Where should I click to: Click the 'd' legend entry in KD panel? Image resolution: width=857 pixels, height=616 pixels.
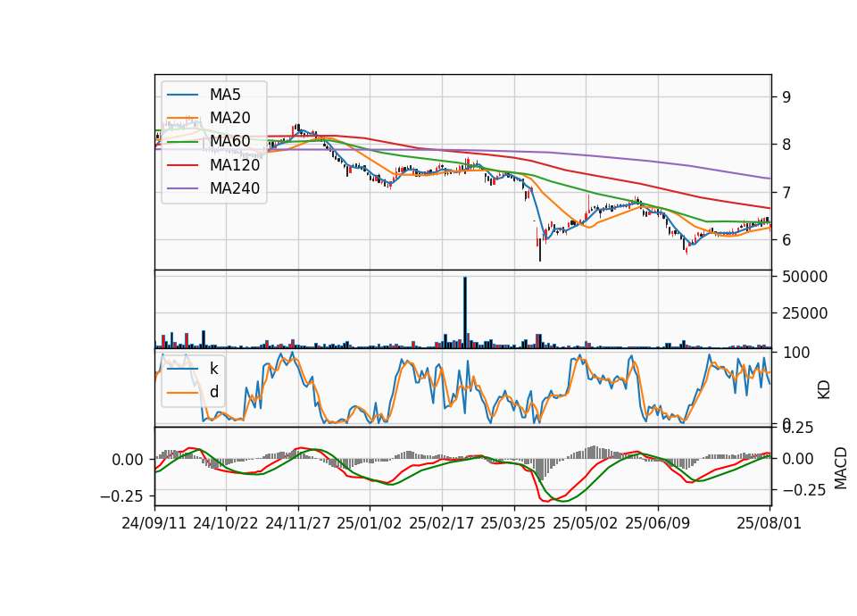(x=213, y=392)
